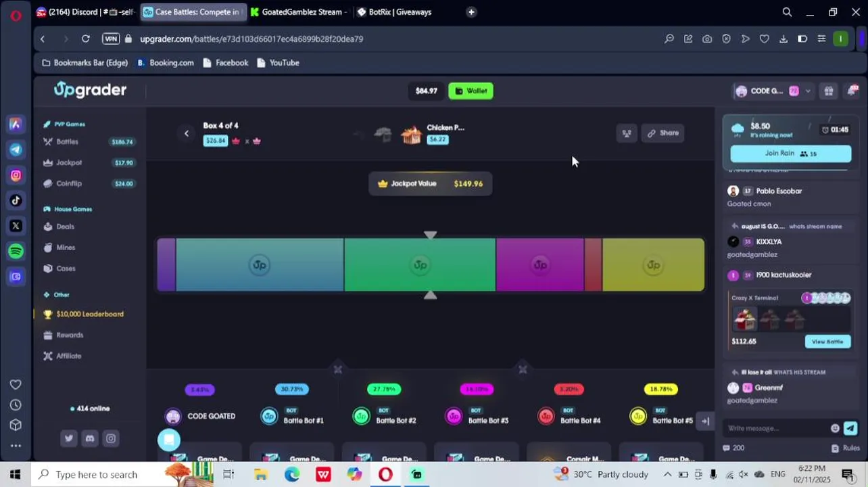Open the Windows Start menu

[x=16, y=475]
